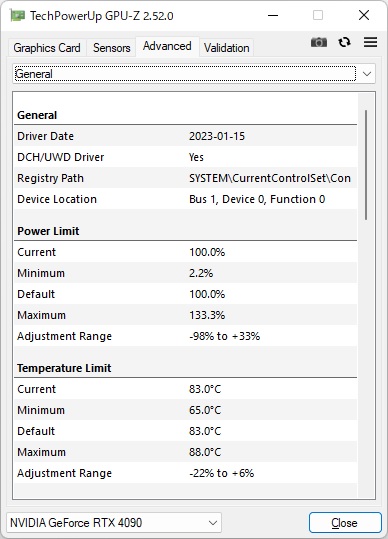Select Temperature Limit Maximum value 88.0°C
Screen dimensions: 388x539
coord(205,452)
